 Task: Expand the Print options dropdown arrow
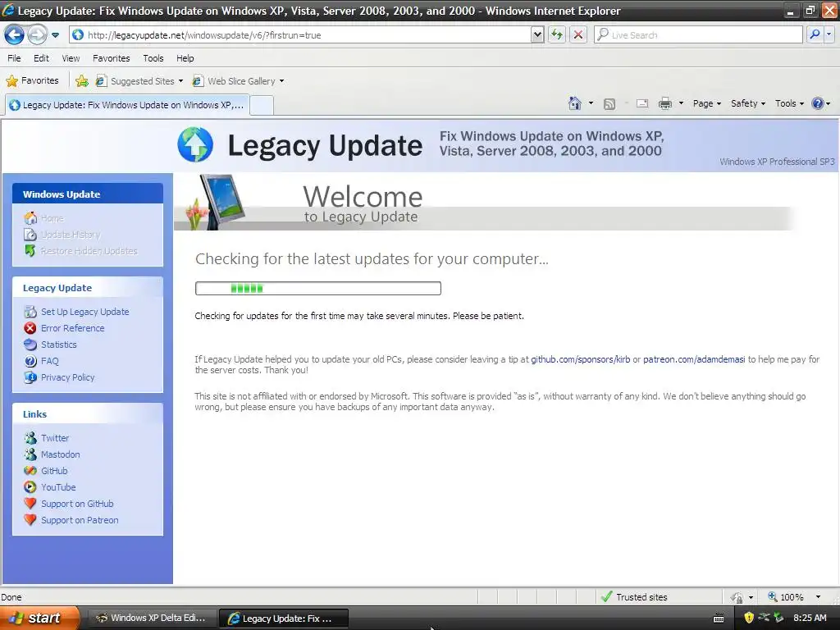[681, 103]
